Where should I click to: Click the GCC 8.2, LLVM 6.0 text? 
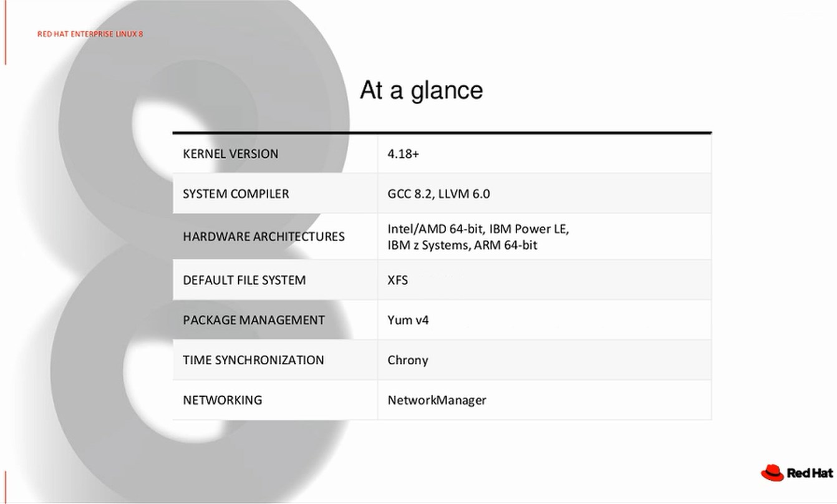point(438,194)
